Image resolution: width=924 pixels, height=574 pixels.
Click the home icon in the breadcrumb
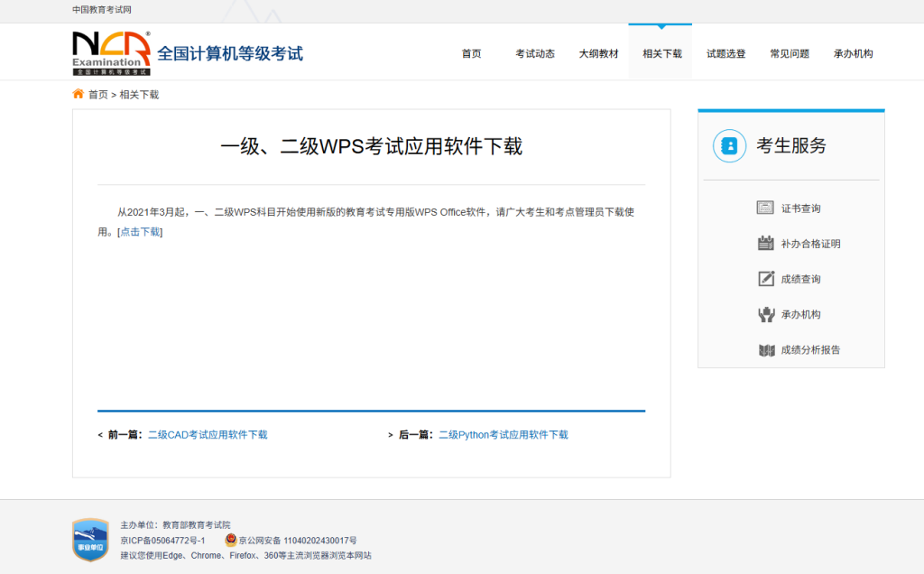[77, 94]
